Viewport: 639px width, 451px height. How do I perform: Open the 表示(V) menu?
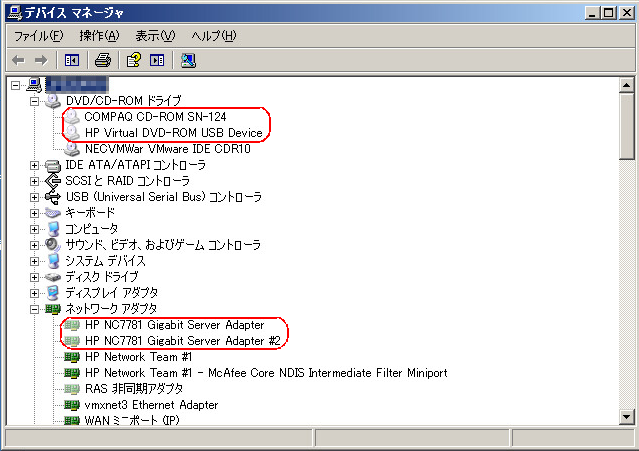(155, 36)
